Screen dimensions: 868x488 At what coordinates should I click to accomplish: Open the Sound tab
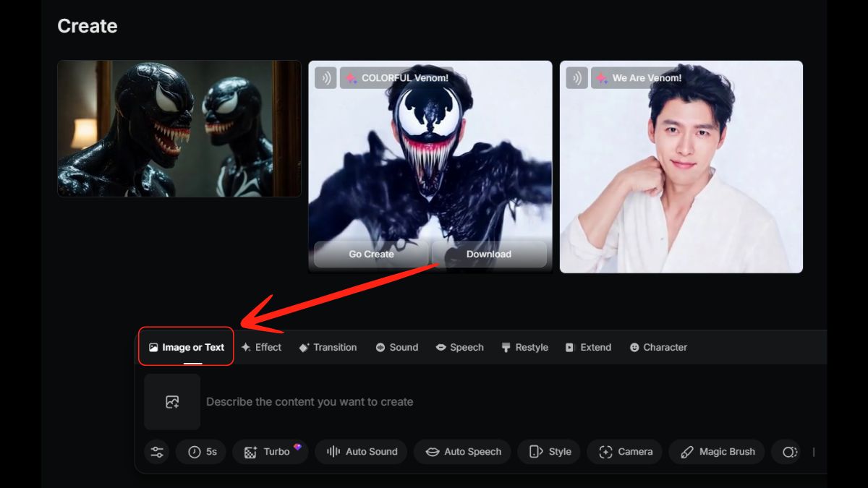(396, 347)
